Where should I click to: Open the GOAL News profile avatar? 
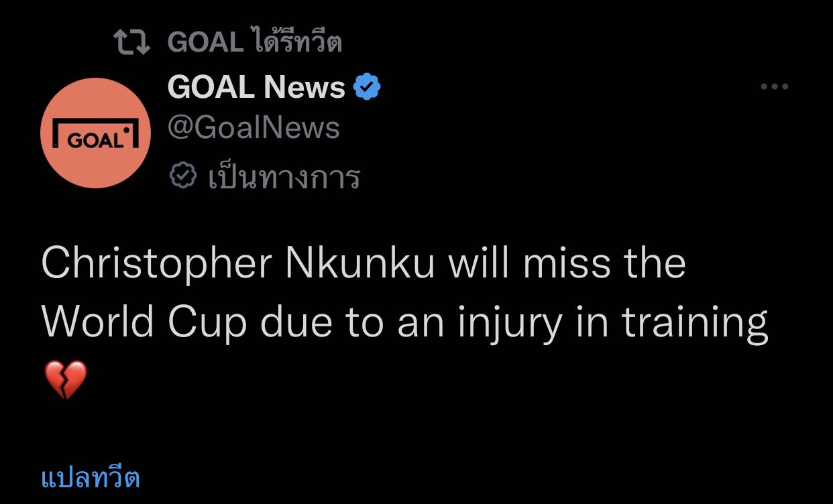[x=95, y=133]
